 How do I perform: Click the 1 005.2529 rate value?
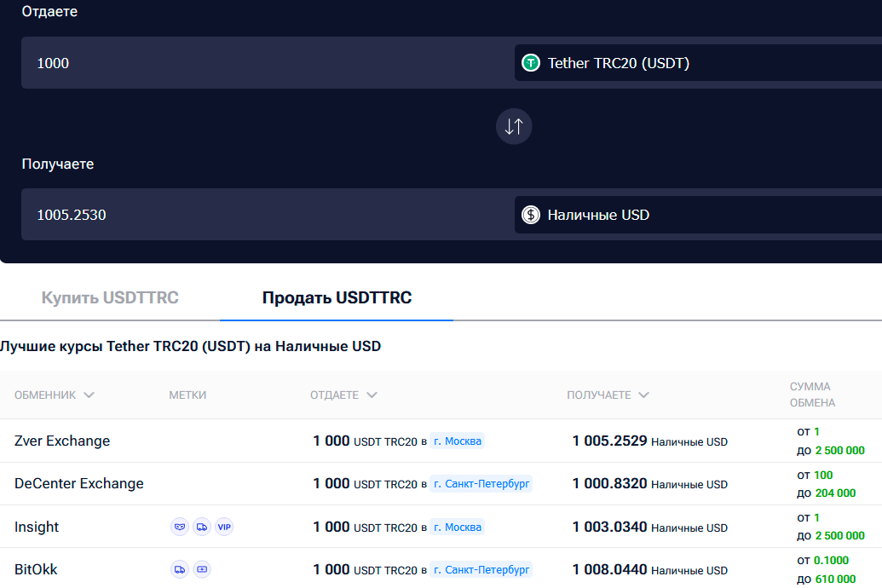point(610,441)
